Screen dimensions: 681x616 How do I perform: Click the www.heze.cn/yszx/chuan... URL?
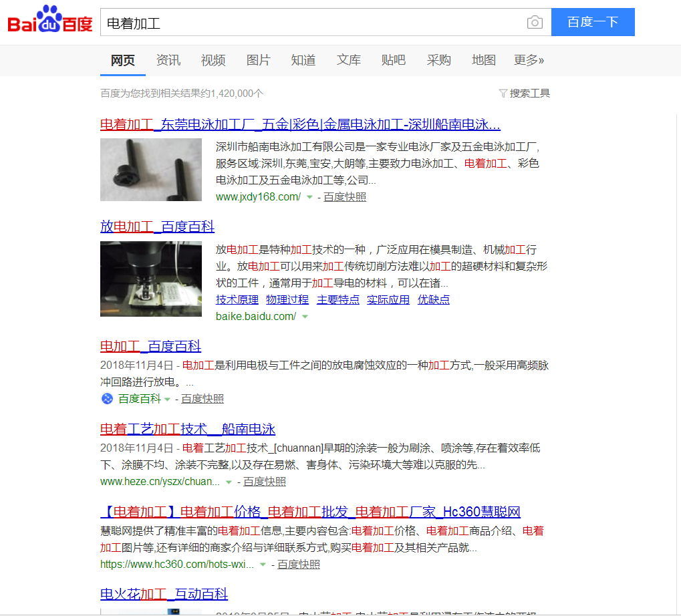pyautogui.click(x=160, y=482)
